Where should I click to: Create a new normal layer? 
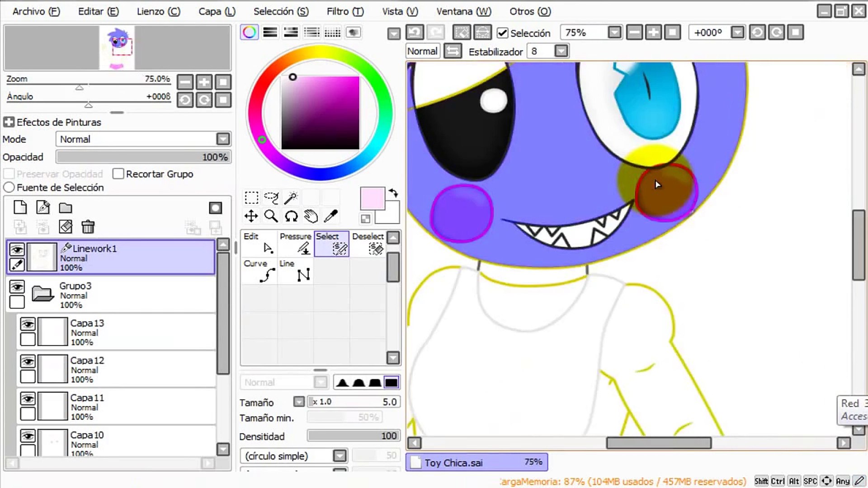tap(20, 207)
